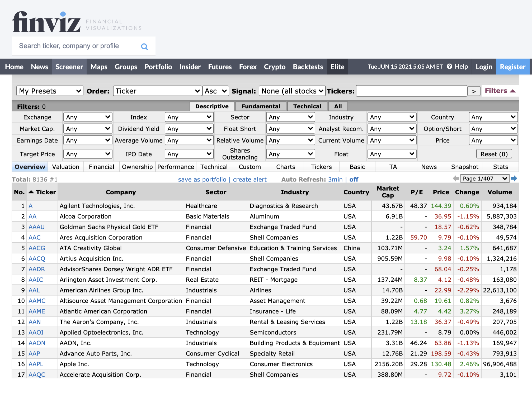This screenshot has height=394, width=532.
Task: Sort by the Volume column header
Action: click(500, 192)
